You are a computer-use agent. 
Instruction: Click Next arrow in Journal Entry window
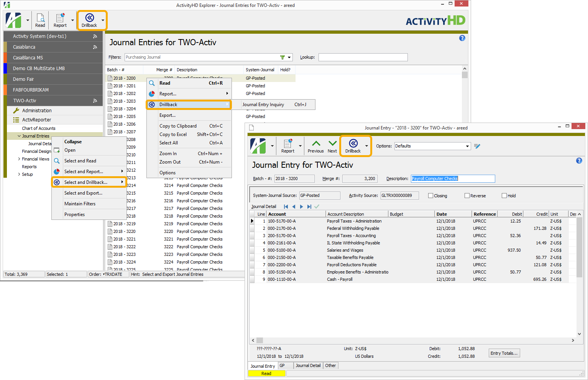coord(332,144)
